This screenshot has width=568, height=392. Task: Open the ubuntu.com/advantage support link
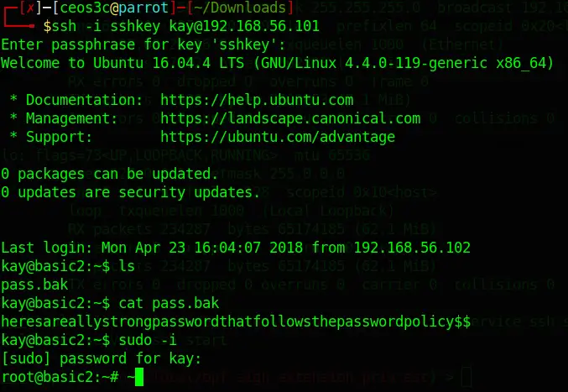pos(278,137)
